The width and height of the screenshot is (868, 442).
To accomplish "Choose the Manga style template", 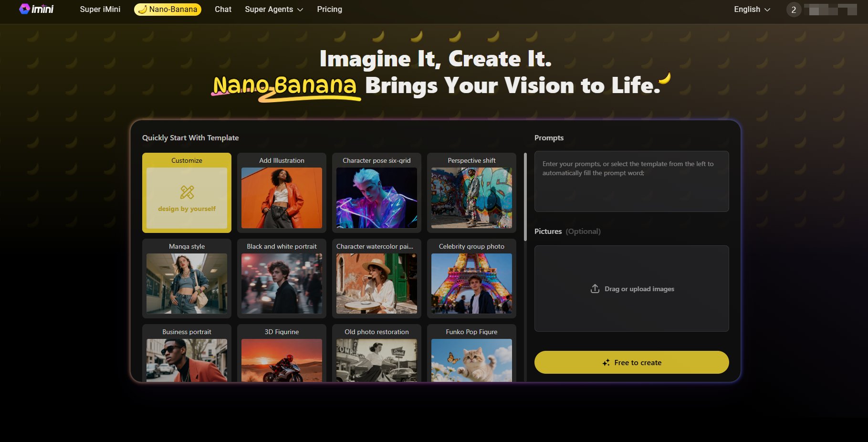I will pos(187,278).
